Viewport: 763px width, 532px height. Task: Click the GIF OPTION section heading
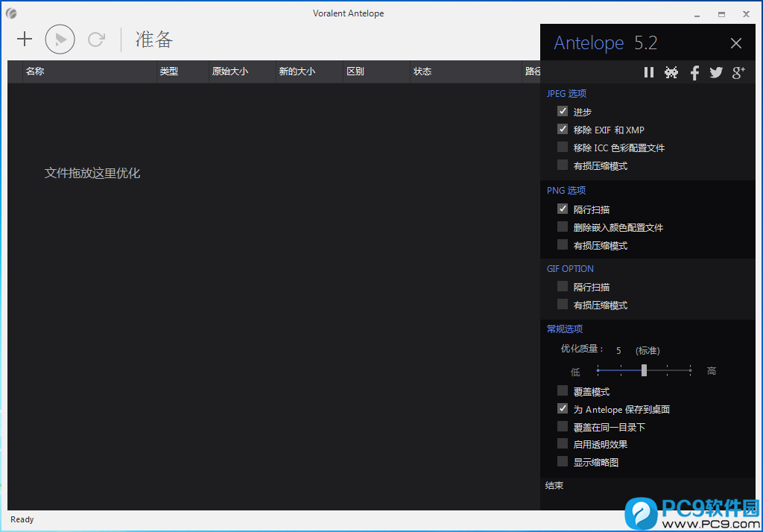click(570, 269)
